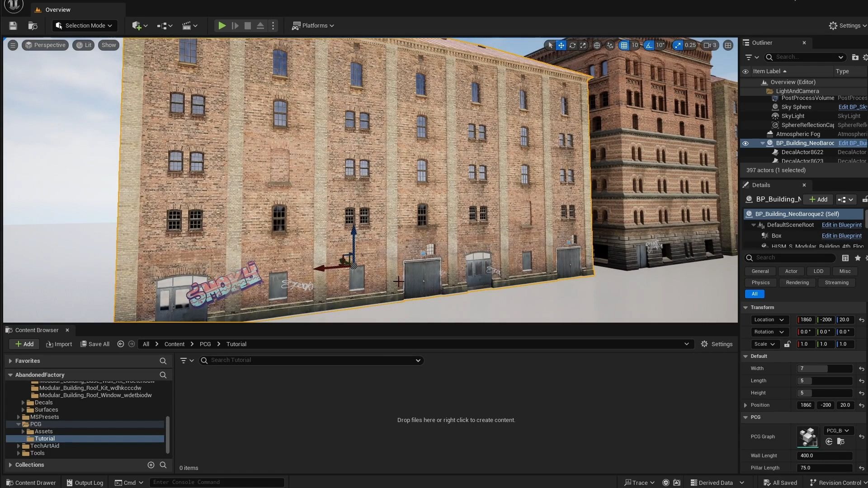Click the Save current level icon
The image size is (868, 488).
click(13, 26)
